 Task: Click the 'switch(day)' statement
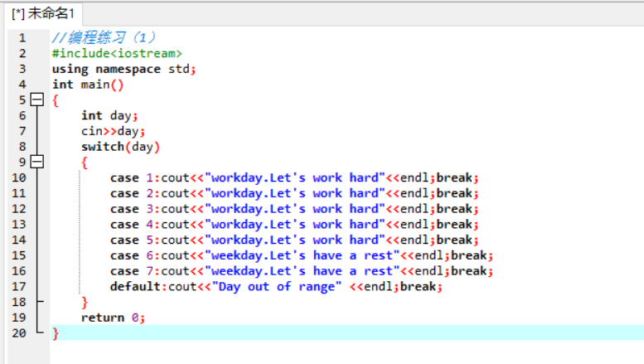[120, 147]
